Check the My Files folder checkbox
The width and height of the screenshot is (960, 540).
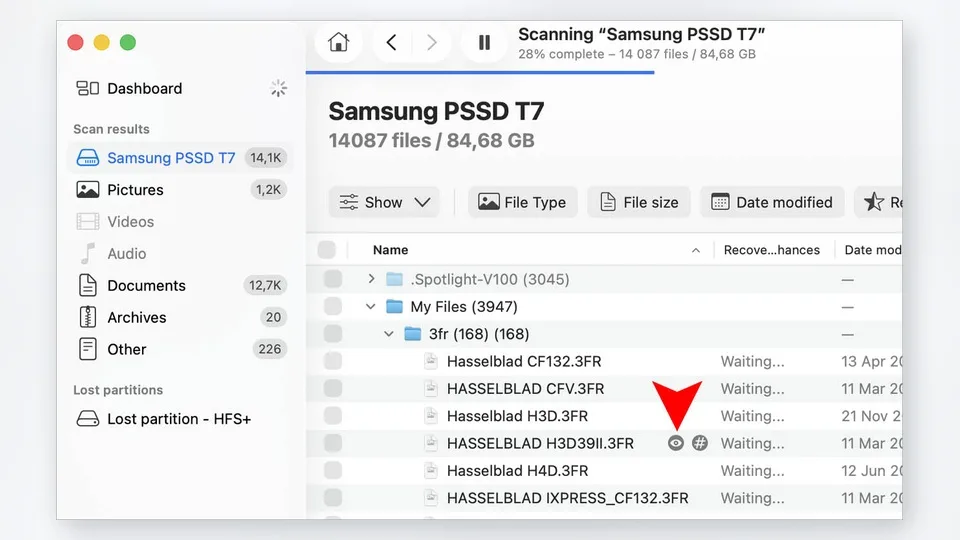click(x=333, y=306)
